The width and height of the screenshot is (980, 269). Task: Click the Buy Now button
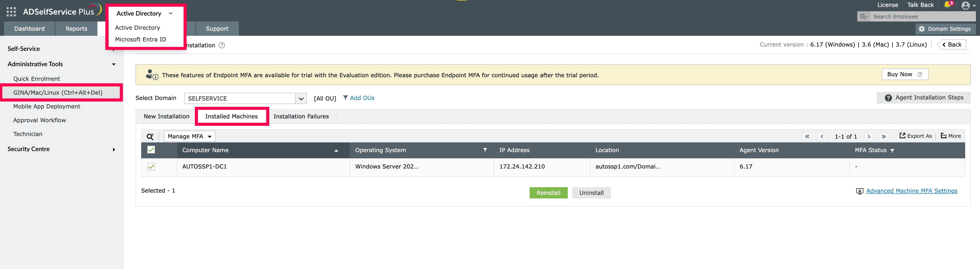pyautogui.click(x=905, y=74)
